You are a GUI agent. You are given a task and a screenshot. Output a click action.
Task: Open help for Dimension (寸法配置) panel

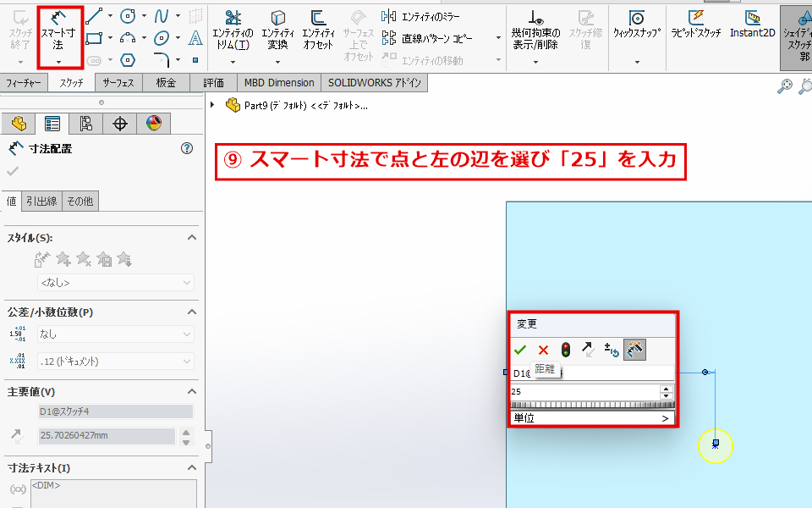(x=187, y=148)
